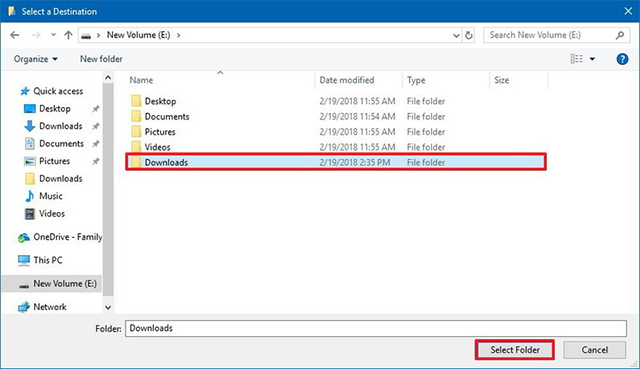The height and width of the screenshot is (369, 640).
Task: Click date 2/19/2018 11:54 AM cell
Action: (357, 117)
